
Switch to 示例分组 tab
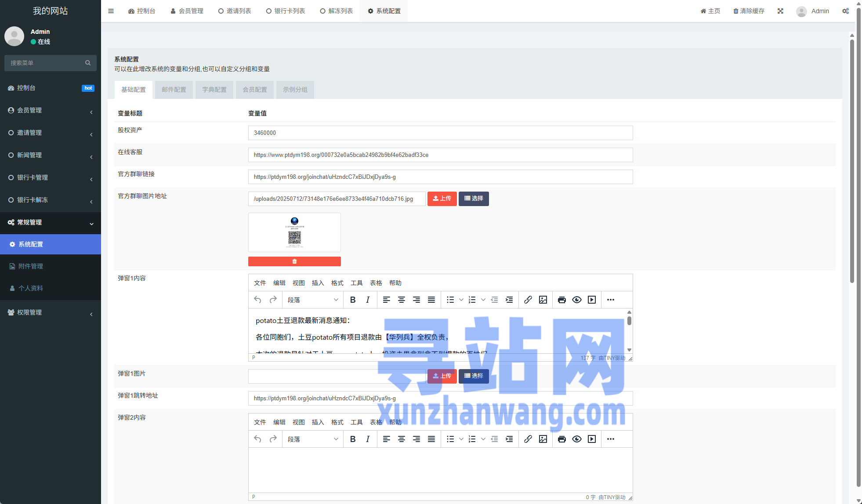click(x=295, y=90)
